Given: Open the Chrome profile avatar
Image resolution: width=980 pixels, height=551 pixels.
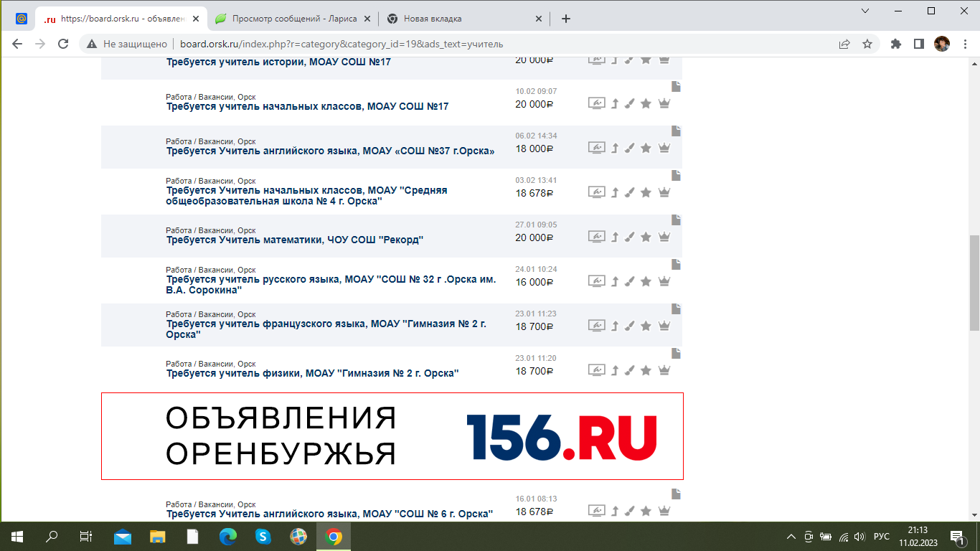Looking at the screenshot, I should pyautogui.click(x=942, y=44).
